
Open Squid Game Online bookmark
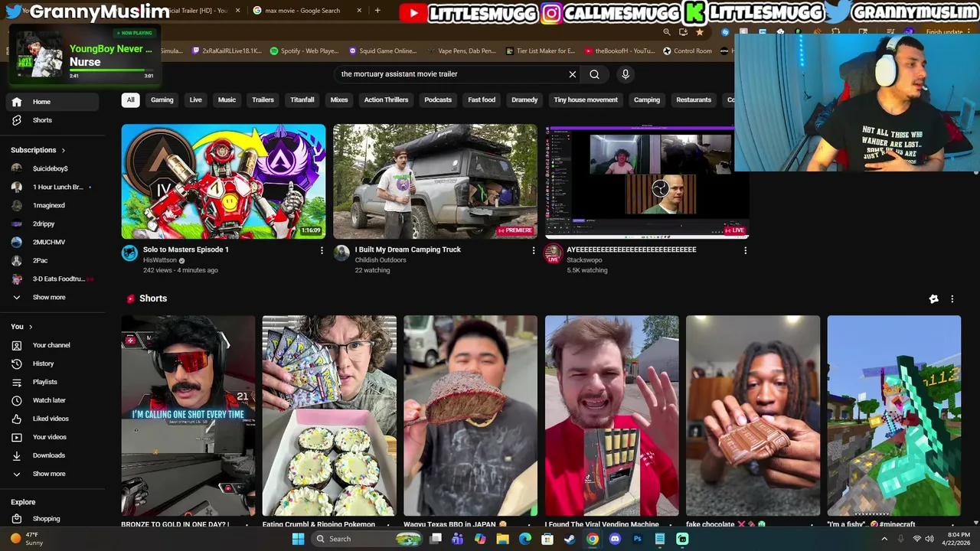[x=383, y=51]
